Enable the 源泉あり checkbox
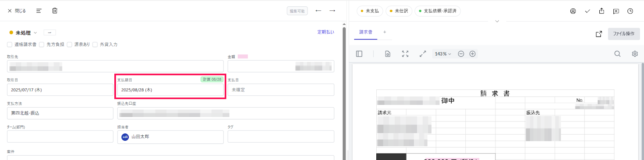The height and width of the screenshot is (160, 644). point(69,45)
